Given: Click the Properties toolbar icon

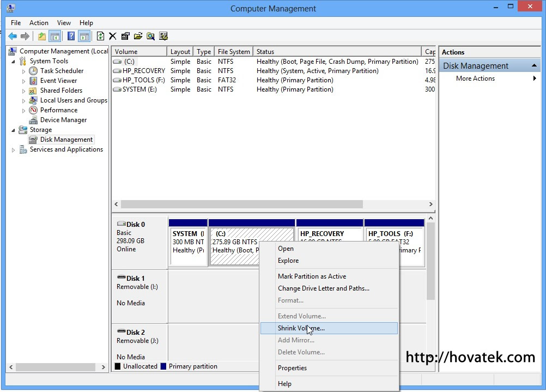Looking at the screenshot, I should (125, 36).
